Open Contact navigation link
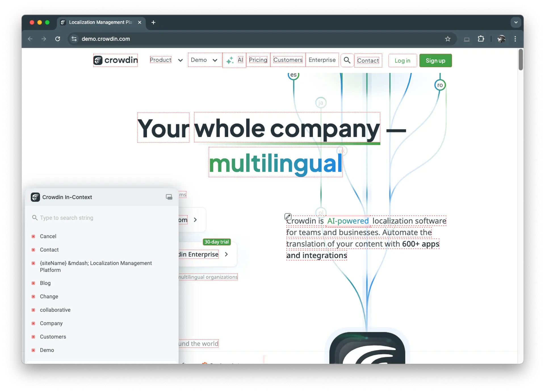Image resolution: width=545 pixels, height=392 pixels. (x=368, y=60)
